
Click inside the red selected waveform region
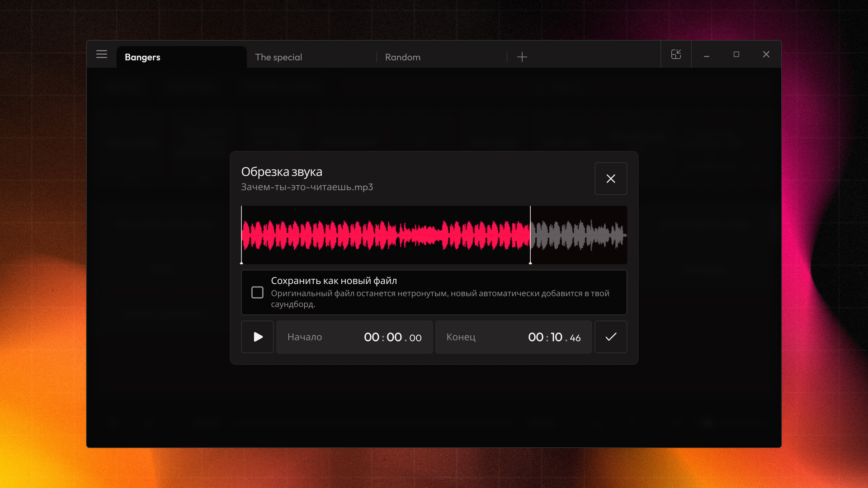(386, 235)
